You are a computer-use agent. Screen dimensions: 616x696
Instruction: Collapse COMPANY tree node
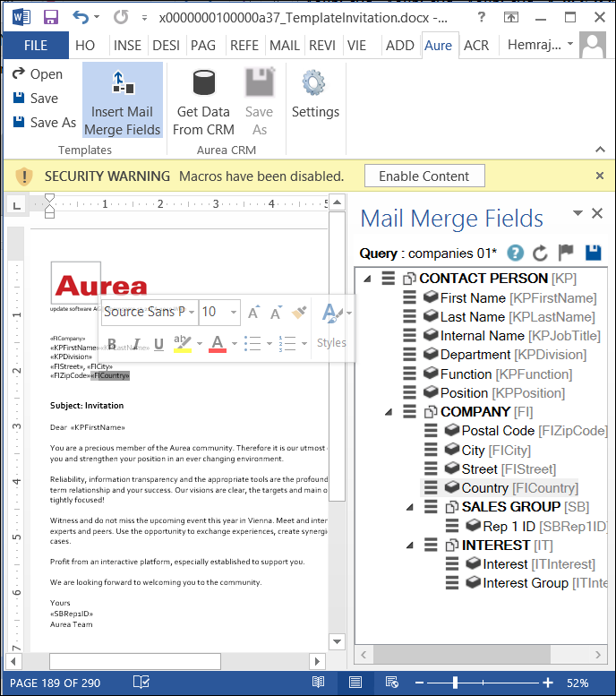point(389,412)
